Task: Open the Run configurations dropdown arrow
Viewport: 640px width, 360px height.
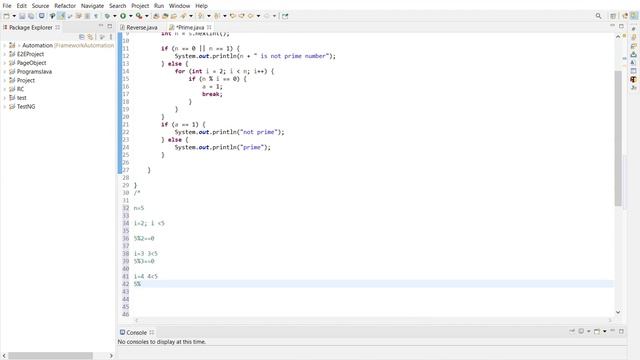Action: tap(131, 16)
